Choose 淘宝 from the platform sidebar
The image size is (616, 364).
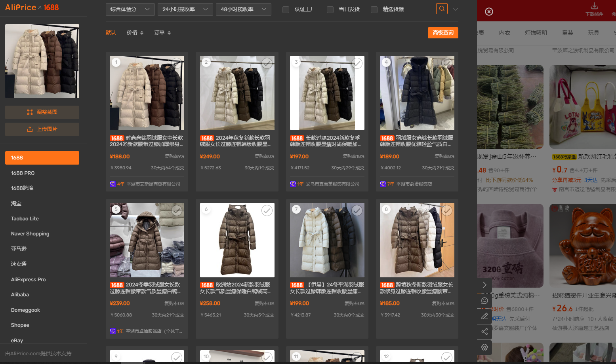tap(42, 204)
